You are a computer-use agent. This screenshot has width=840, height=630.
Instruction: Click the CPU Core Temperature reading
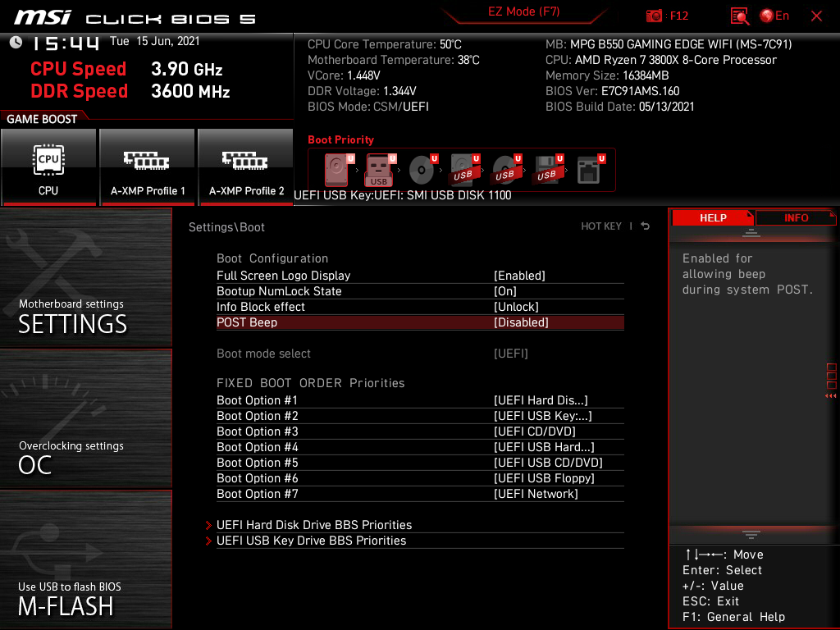pyautogui.click(x=384, y=44)
